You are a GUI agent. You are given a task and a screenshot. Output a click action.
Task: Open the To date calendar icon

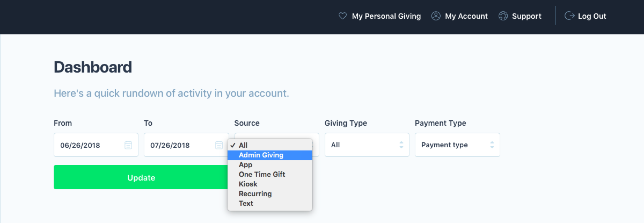click(x=219, y=145)
